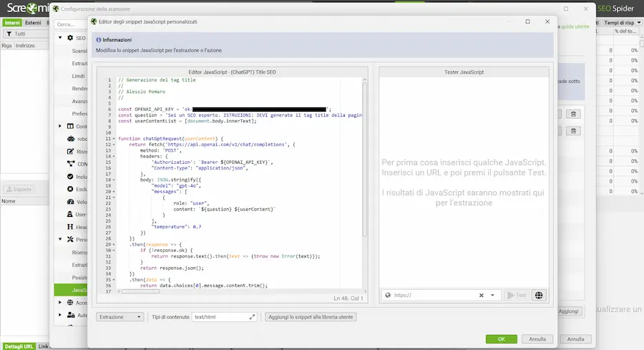This screenshot has width=644, height=350.
Task: Click code line '// Alessio Pomaro'
Action: [x=141, y=92]
